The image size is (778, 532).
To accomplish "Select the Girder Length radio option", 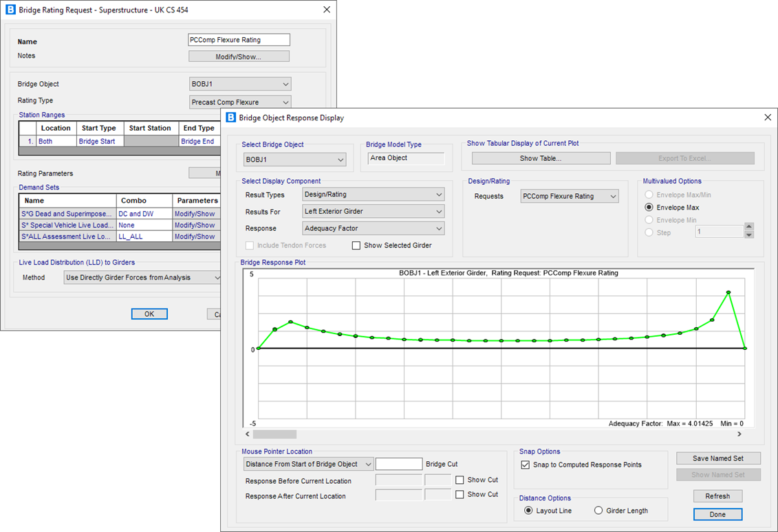I will [598, 511].
